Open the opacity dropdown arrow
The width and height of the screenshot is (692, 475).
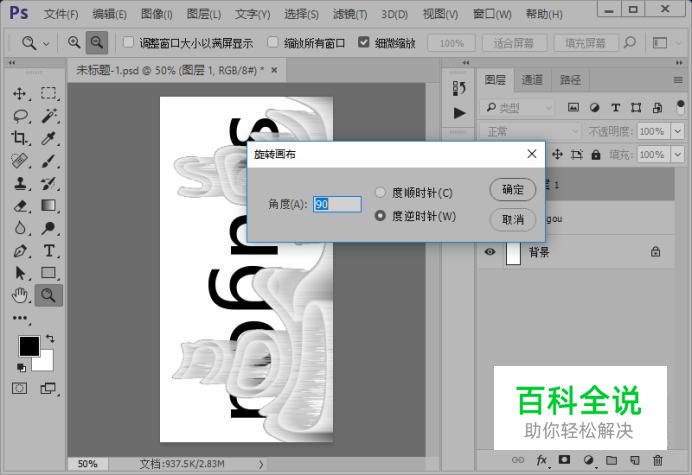tap(677, 131)
